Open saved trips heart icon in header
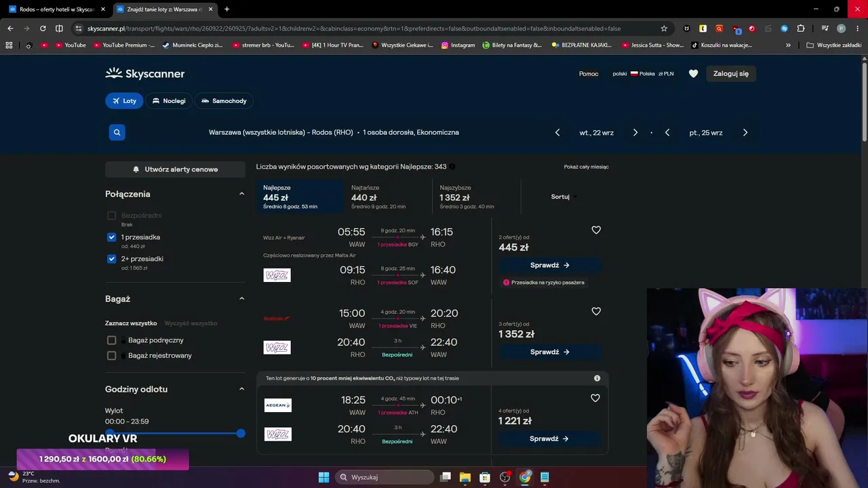 pos(693,74)
